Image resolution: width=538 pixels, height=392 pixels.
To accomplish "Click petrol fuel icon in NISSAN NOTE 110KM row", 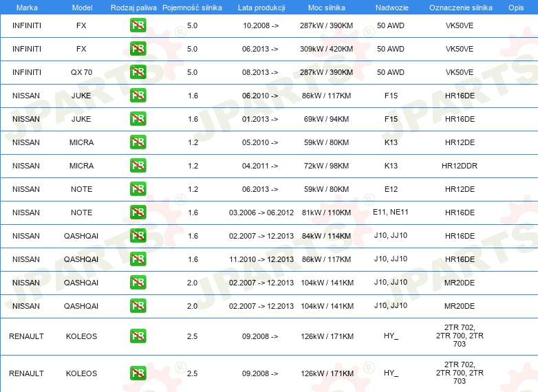I will click(x=138, y=213).
